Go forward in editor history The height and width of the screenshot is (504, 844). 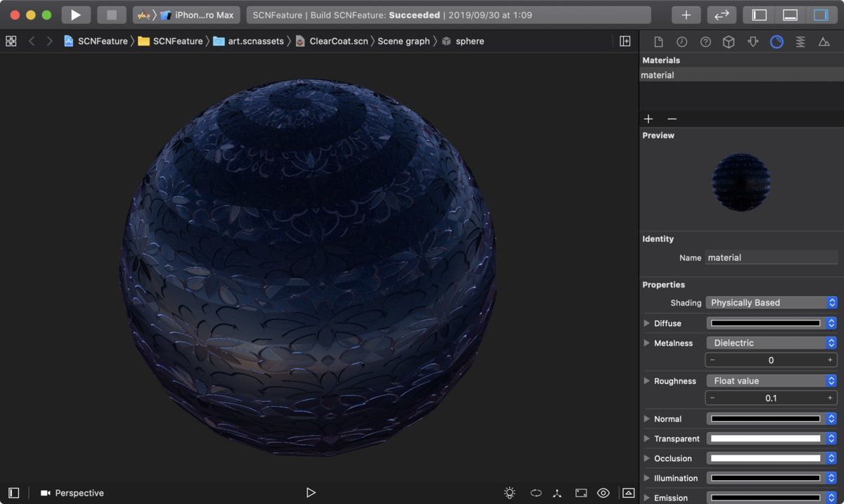point(49,41)
